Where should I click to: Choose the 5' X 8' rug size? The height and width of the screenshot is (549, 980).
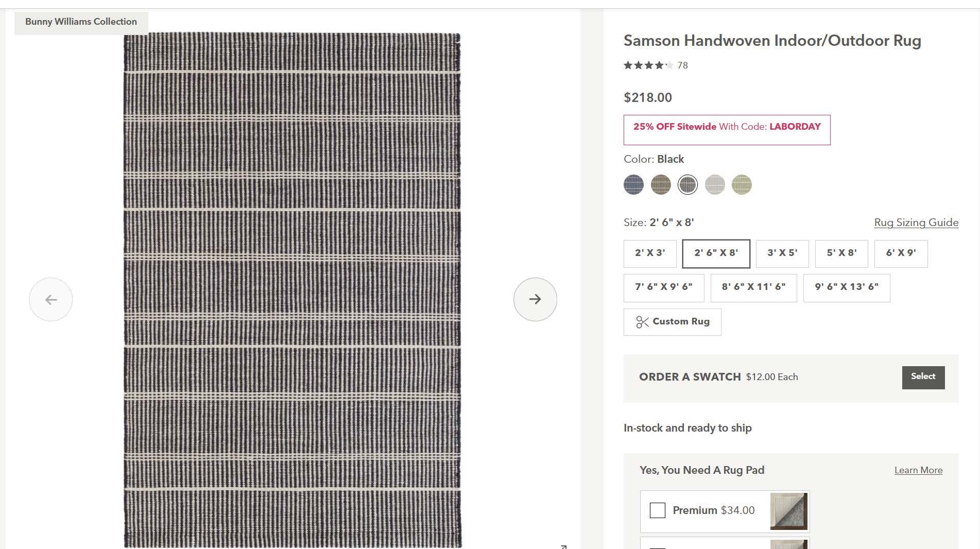click(x=841, y=253)
